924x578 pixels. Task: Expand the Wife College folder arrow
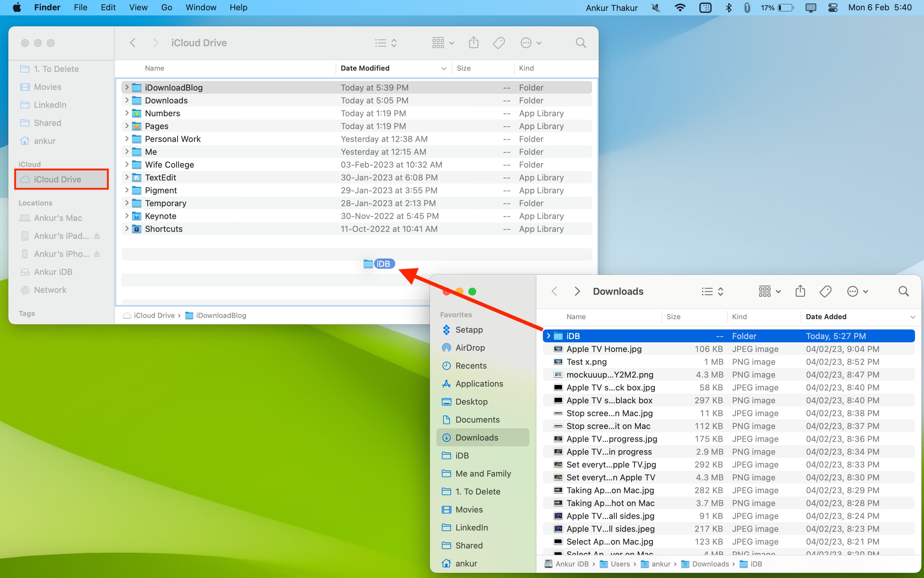coord(127,164)
